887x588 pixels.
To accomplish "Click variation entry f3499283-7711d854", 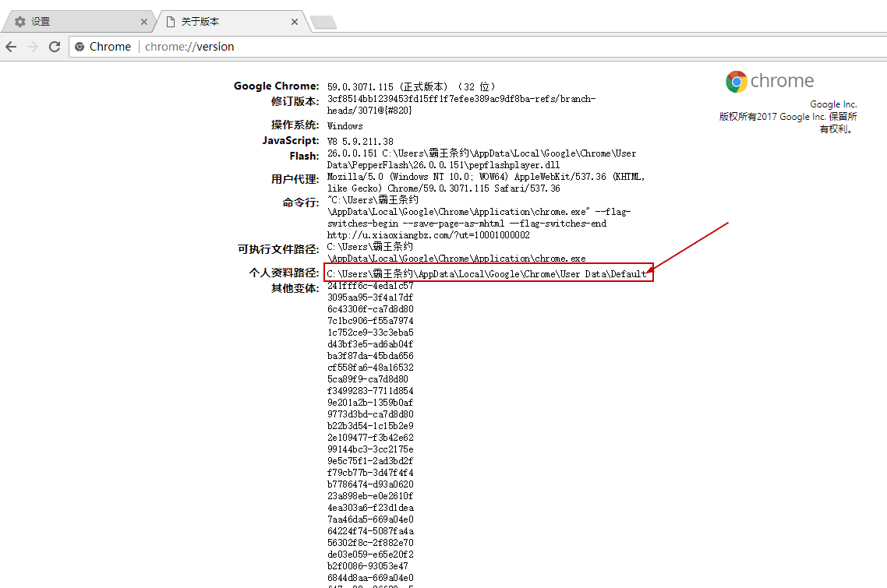I will pyautogui.click(x=370, y=391).
